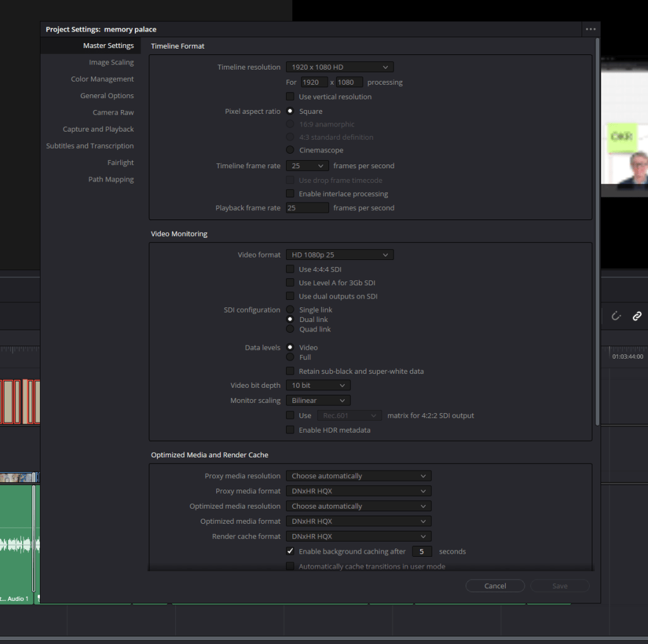Screen dimensions: 648x644
Task: Toggle Use 4:4:4 SDI checkbox
Action: coord(290,269)
